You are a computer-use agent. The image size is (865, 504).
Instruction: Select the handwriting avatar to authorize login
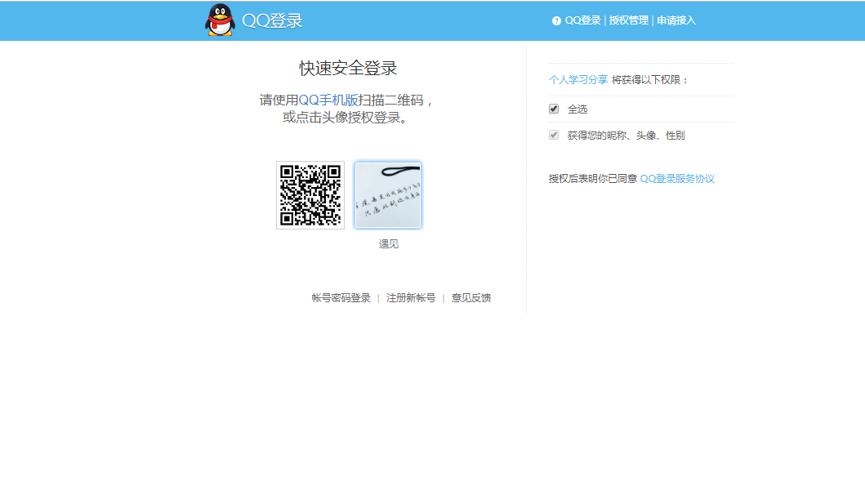point(388,195)
